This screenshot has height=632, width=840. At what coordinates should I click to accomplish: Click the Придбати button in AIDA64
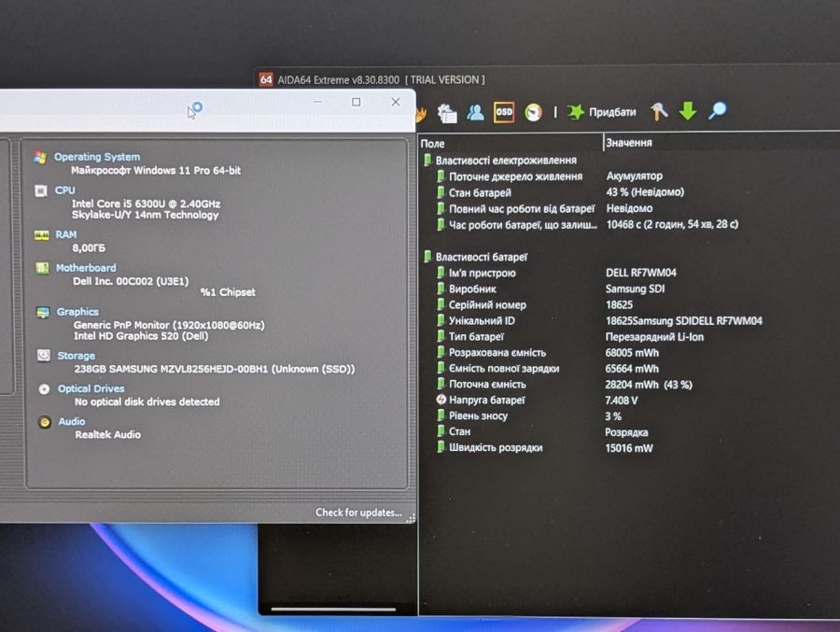[x=612, y=112]
